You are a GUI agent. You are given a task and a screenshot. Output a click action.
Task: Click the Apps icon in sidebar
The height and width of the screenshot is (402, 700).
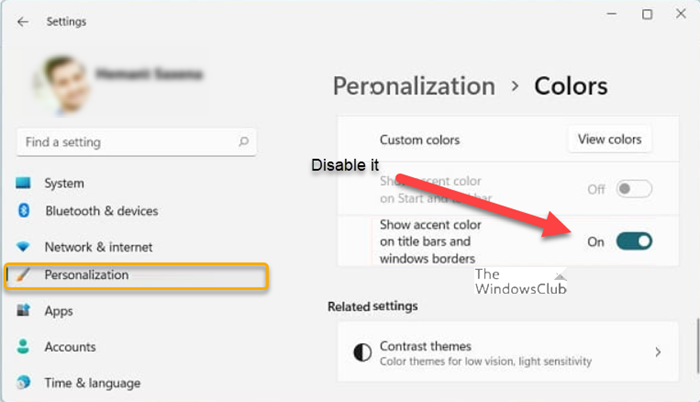(24, 311)
